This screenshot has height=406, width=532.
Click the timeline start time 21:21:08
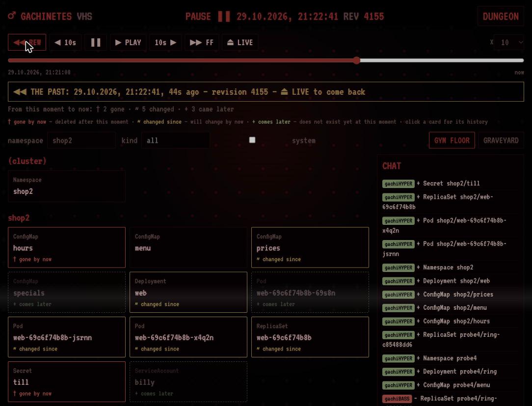pos(39,72)
